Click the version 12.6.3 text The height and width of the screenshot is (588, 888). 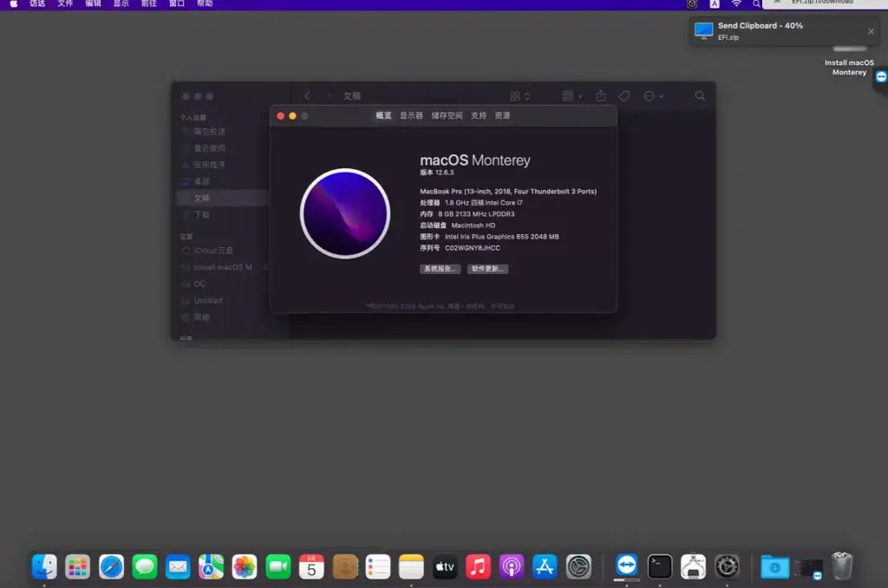(x=437, y=173)
